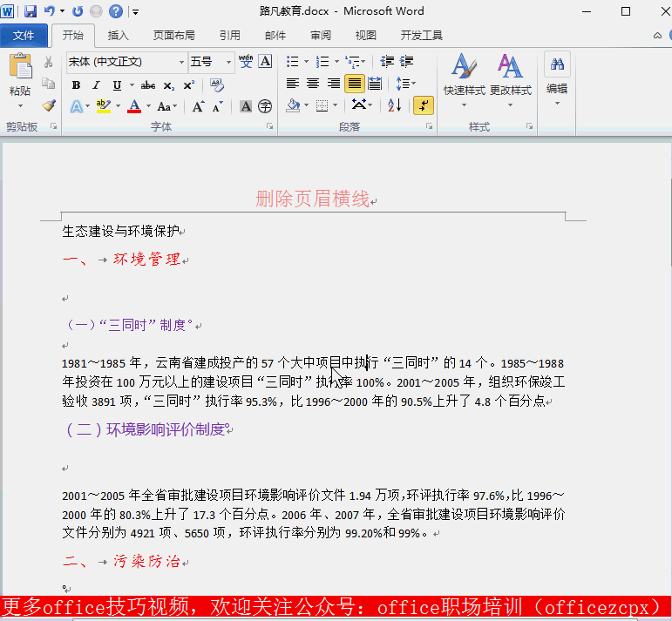Click heading text 生态建设与环境保护

click(x=121, y=232)
